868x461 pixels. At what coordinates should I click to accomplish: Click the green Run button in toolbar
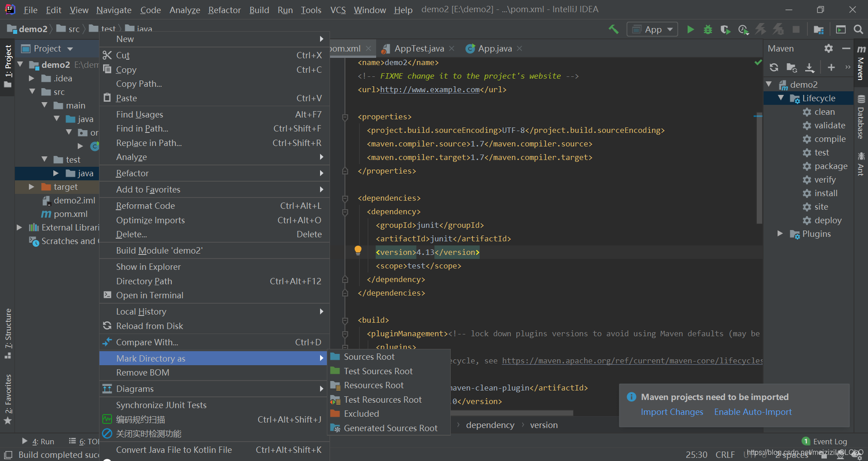coord(690,29)
